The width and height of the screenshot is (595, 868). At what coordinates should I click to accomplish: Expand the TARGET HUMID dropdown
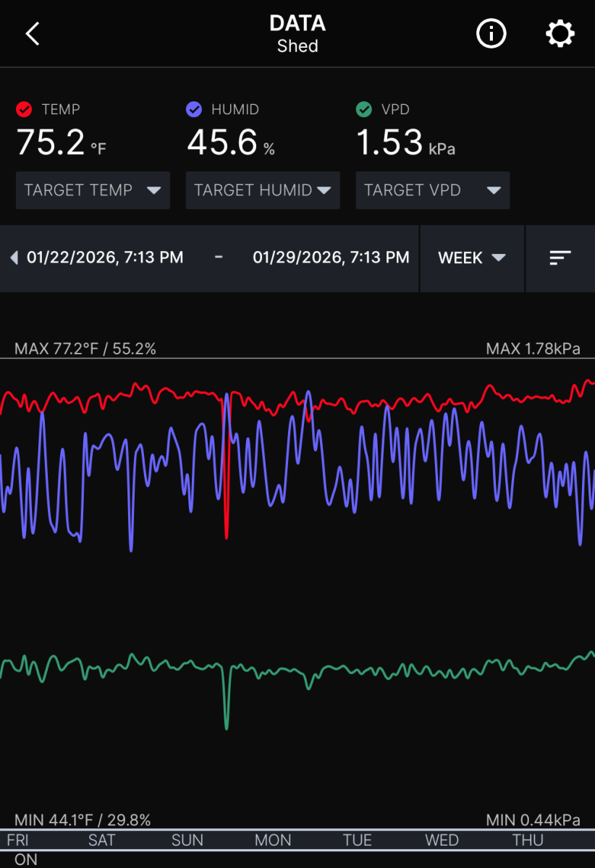pyautogui.click(x=263, y=190)
